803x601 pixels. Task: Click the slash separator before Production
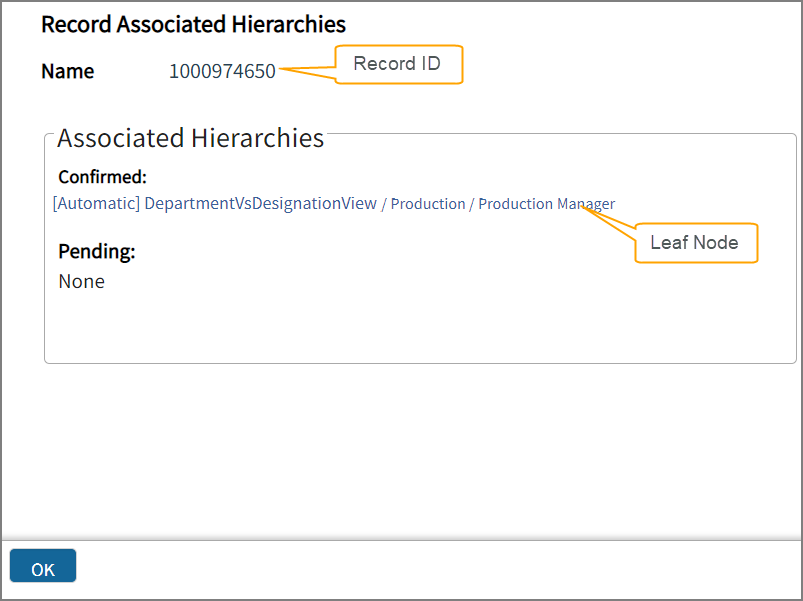tap(384, 205)
